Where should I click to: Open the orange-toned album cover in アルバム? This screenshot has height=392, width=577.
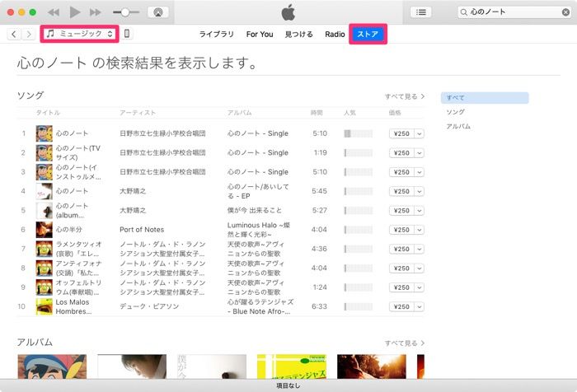pos(371,366)
